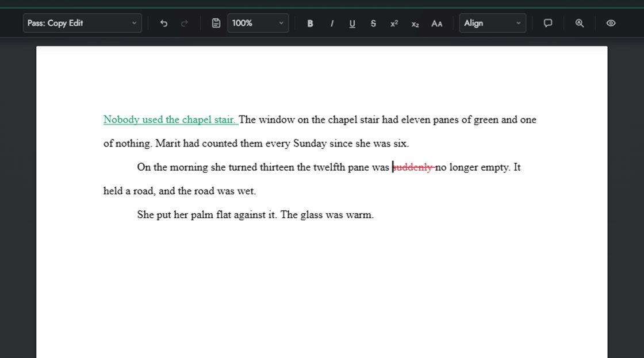Click the word "empty" in the document

tap(494, 167)
